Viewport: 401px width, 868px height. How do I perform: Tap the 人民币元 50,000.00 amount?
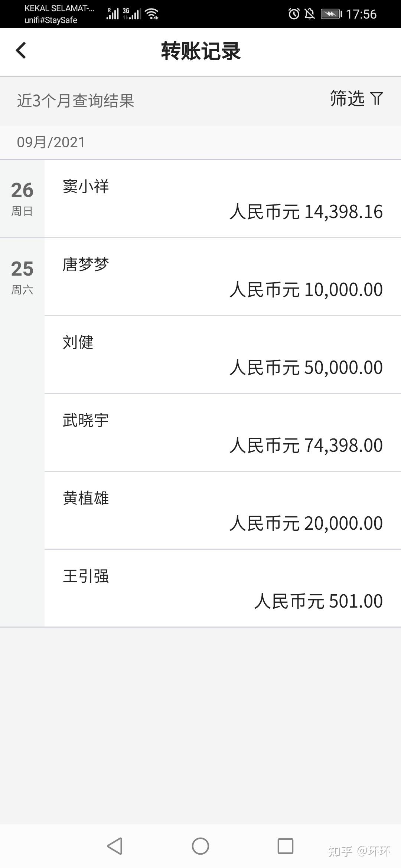click(306, 367)
